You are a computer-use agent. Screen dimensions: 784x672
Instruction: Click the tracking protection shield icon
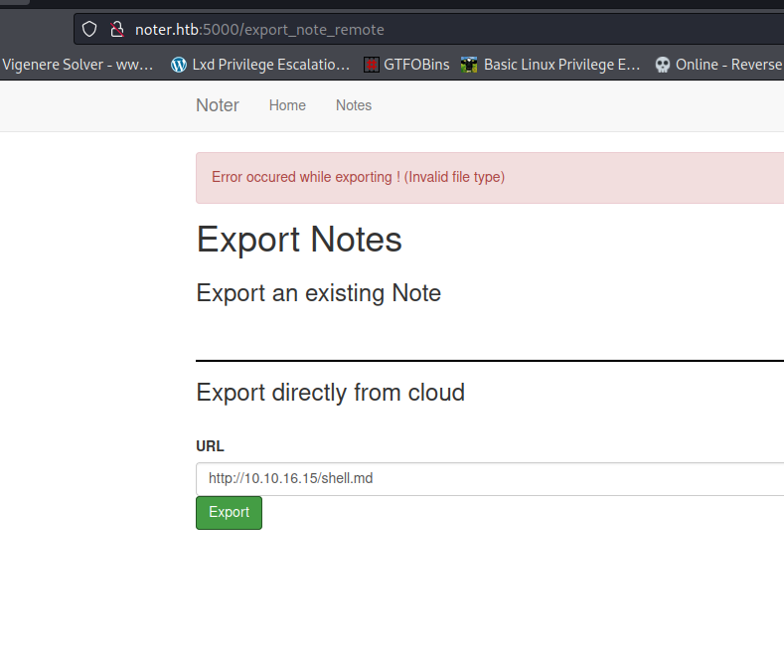point(89,30)
